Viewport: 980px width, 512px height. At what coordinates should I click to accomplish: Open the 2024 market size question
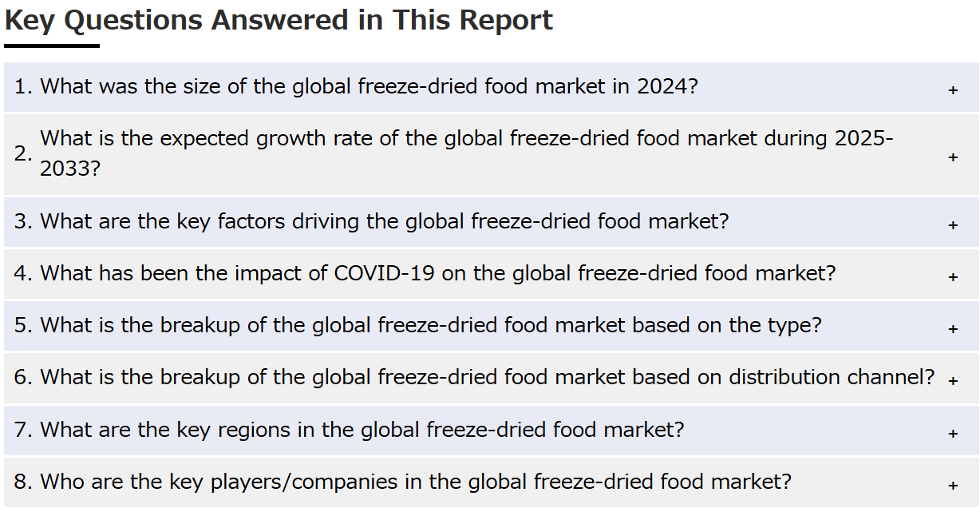click(x=492, y=87)
